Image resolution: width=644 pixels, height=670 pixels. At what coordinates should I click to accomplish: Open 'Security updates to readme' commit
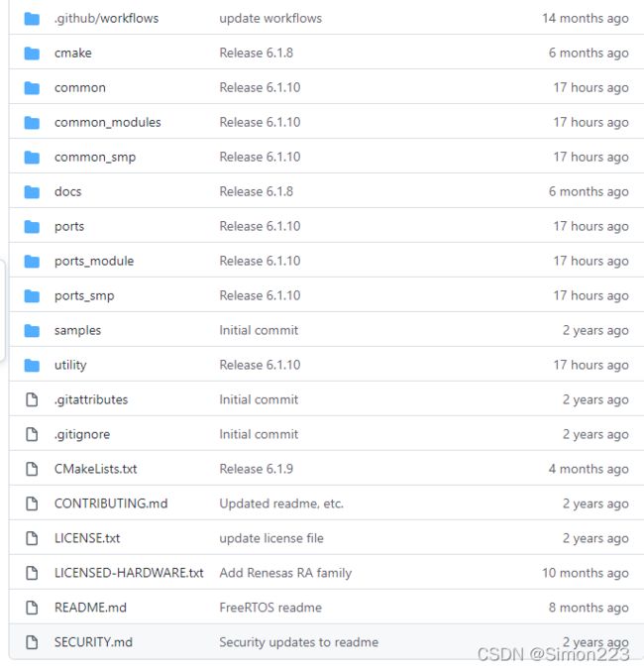299,642
